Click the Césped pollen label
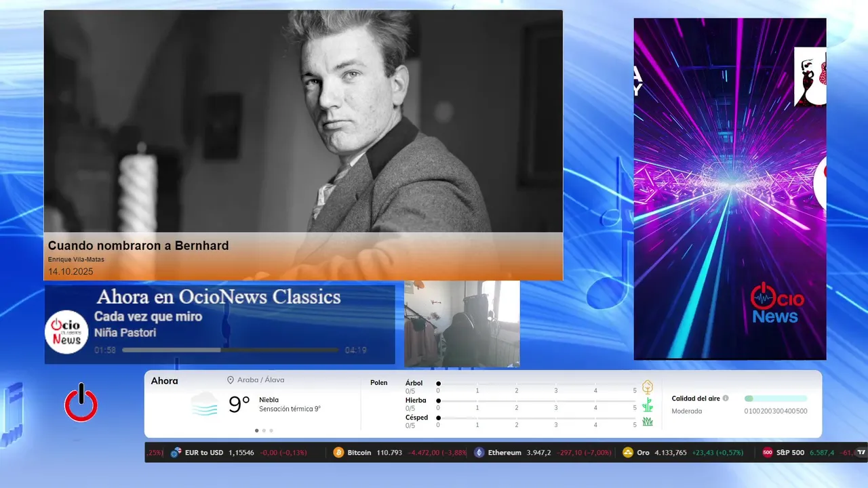Image resolution: width=868 pixels, height=488 pixels. pyautogui.click(x=416, y=418)
